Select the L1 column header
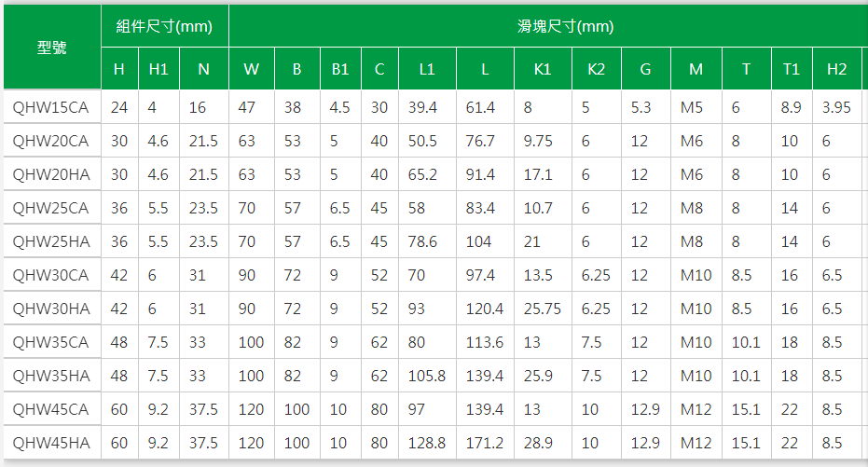 427,69
